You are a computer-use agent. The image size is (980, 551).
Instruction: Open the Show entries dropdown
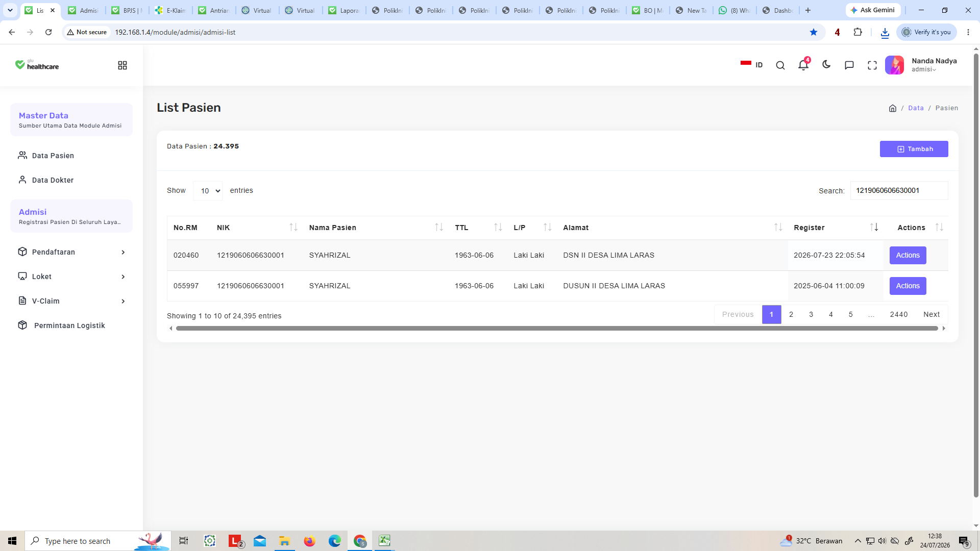click(x=208, y=191)
